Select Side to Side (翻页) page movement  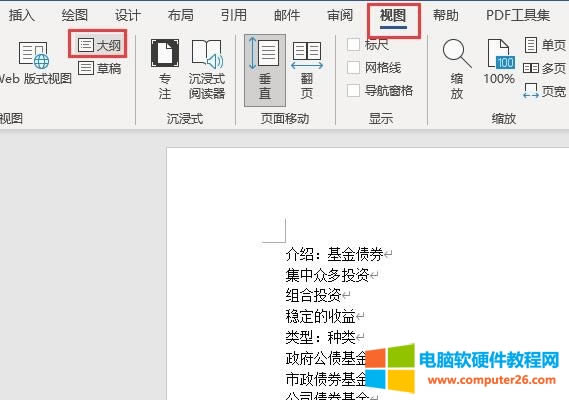(x=307, y=70)
